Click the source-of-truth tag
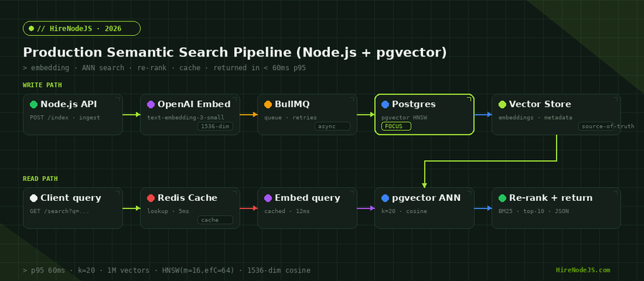 (x=608, y=127)
